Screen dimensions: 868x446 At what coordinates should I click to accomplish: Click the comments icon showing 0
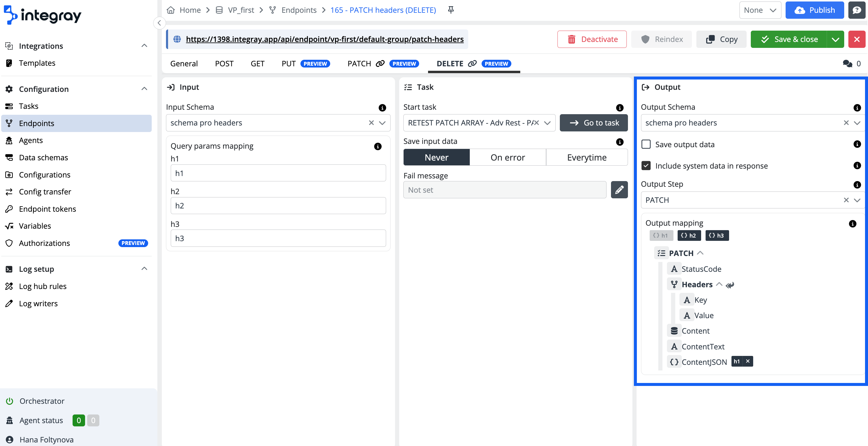(847, 64)
